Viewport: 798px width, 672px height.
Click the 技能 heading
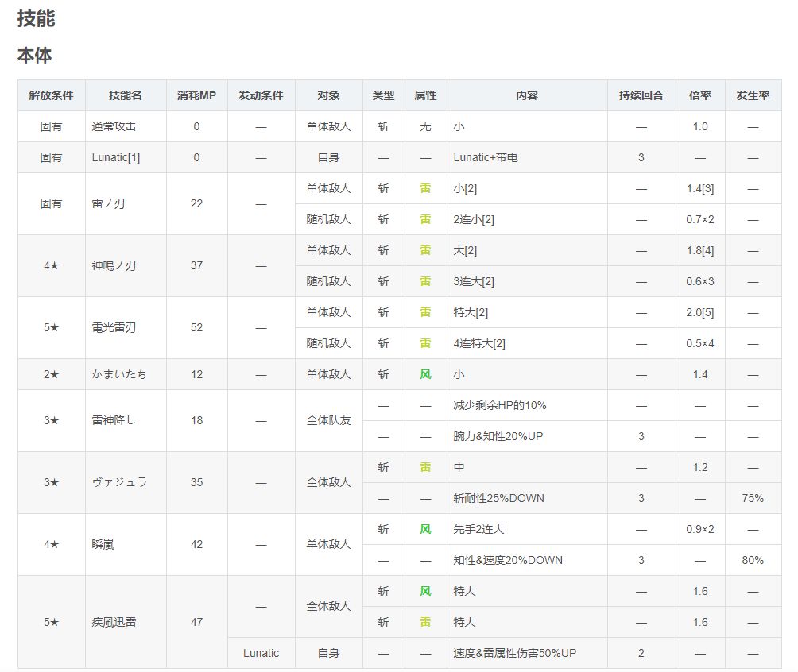pos(36,18)
